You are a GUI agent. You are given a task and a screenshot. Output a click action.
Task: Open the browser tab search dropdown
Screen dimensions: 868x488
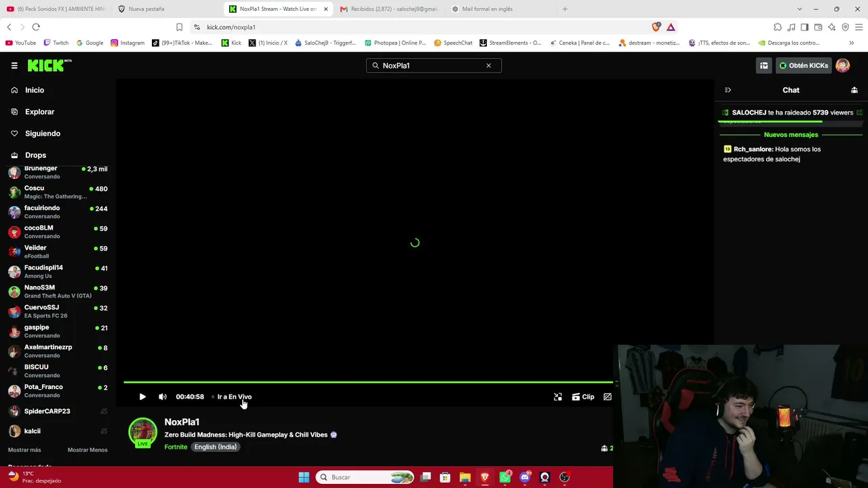[800, 9]
